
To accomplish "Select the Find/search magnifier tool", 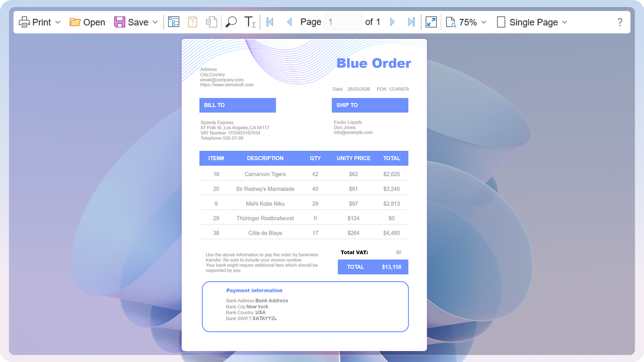I will pos(230,22).
